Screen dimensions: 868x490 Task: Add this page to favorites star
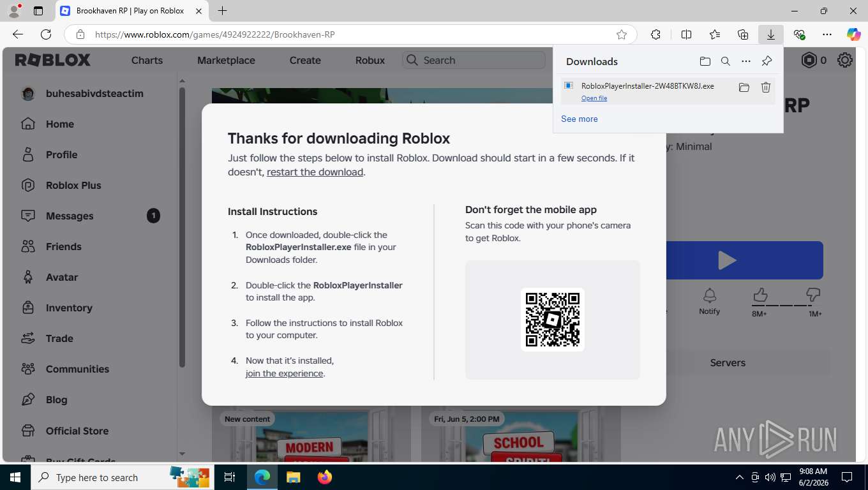click(622, 34)
